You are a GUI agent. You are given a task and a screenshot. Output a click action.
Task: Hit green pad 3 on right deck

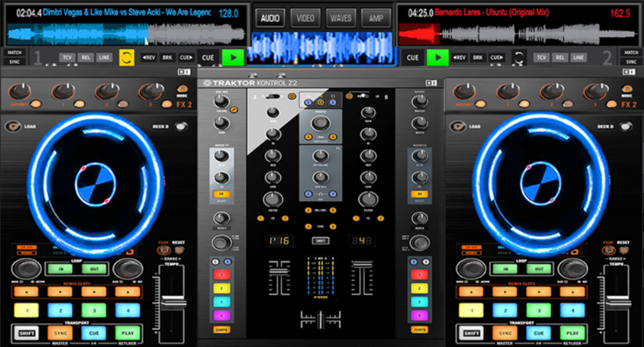[x=539, y=310]
